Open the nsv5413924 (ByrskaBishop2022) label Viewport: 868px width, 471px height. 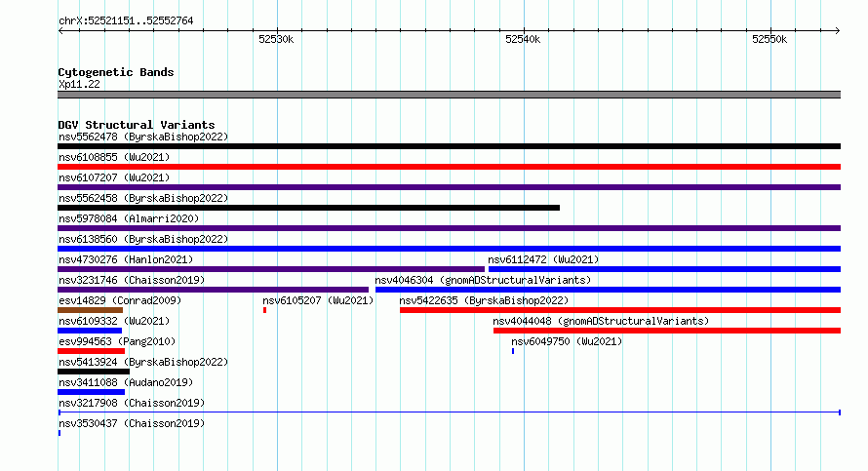tap(143, 362)
